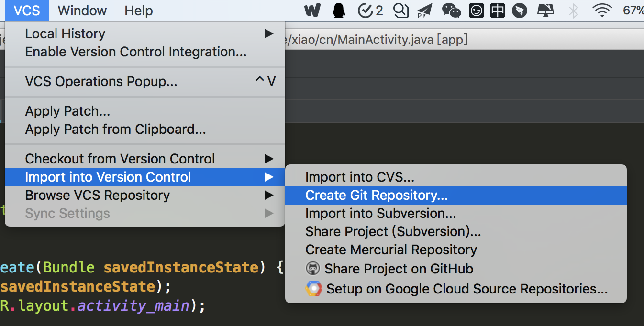Open the WeChat menu bar icon
644x326 pixels.
click(x=451, y=11)
